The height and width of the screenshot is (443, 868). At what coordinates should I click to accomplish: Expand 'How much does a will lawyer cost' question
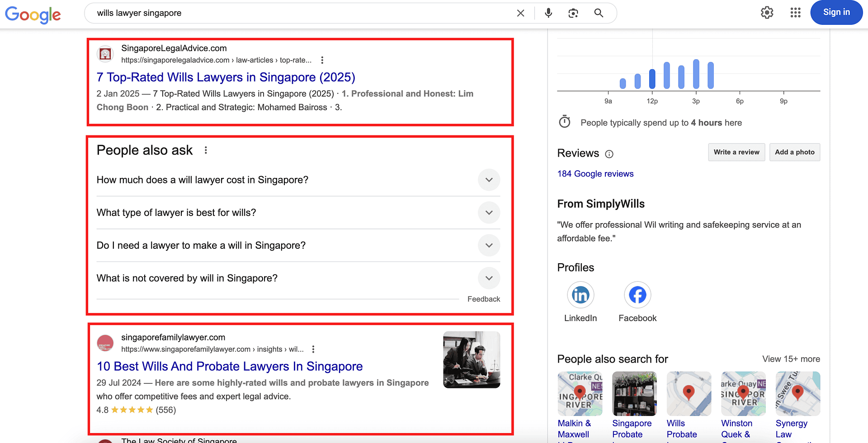(298, 180)
